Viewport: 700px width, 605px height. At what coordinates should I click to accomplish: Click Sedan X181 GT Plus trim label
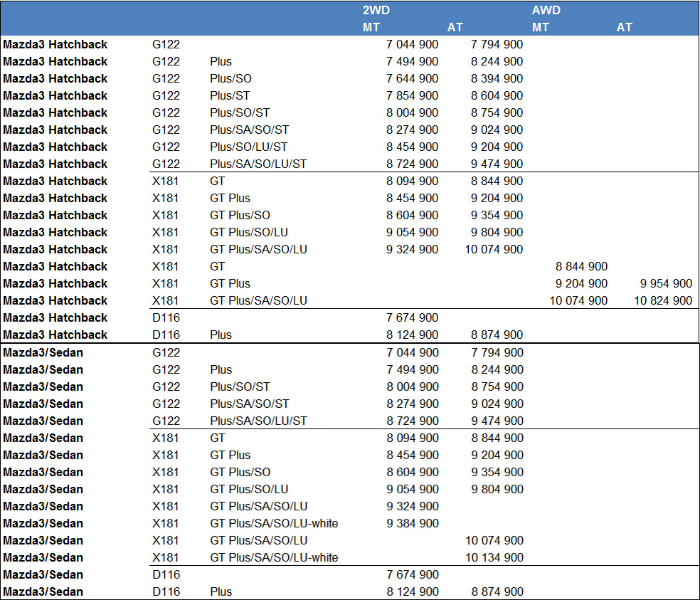coord(230,456)
